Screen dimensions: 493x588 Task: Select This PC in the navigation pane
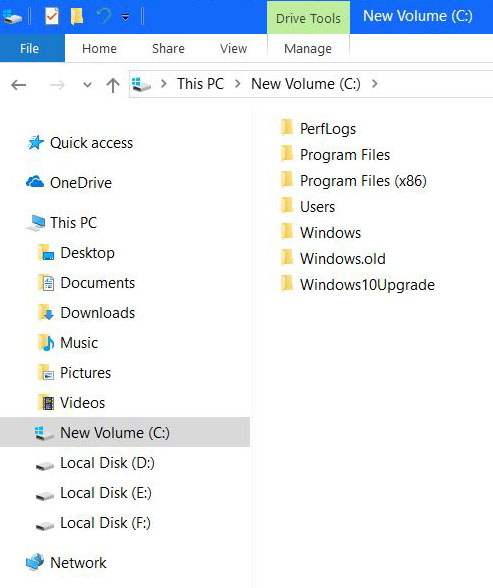click(73, 223)
